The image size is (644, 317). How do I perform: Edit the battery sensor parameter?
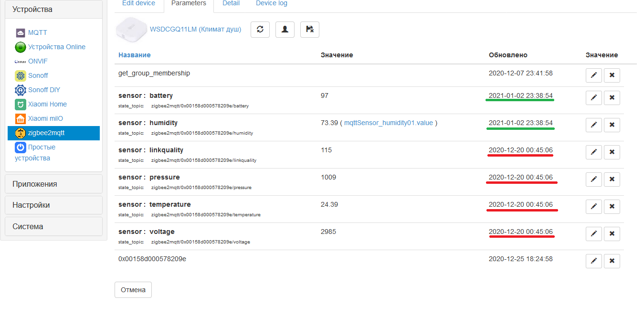(593, 97)
